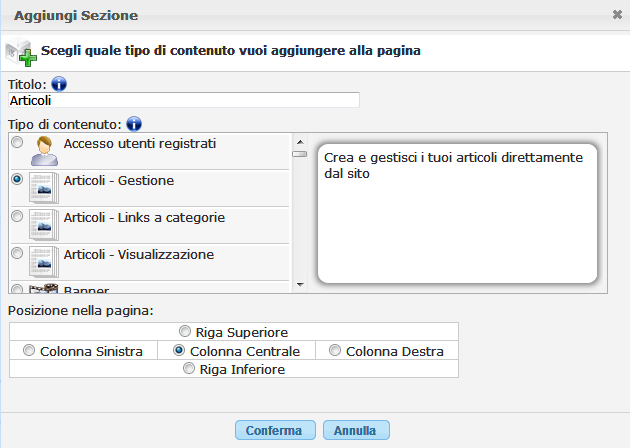Choose the Colonna Destra position
630x448 pixels.
coord(335,351)
